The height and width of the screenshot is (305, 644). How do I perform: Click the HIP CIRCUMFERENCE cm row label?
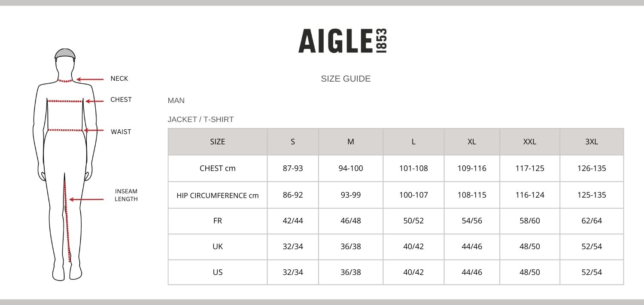click(218, 195)
